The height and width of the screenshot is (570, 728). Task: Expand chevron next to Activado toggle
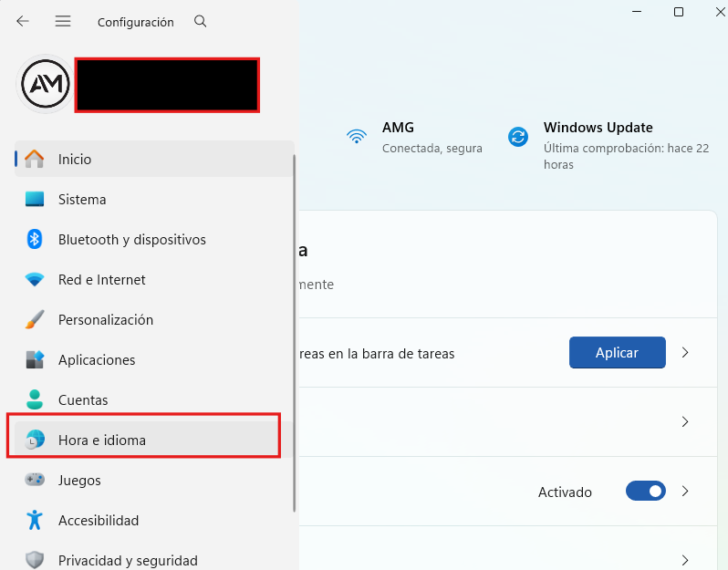point(685,491)
